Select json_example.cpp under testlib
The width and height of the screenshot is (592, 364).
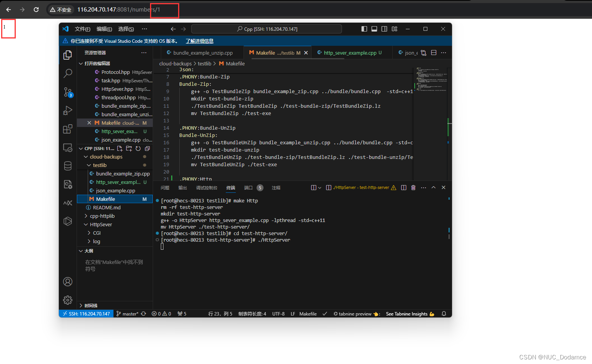pyautogui.click(x=115, y=191)
